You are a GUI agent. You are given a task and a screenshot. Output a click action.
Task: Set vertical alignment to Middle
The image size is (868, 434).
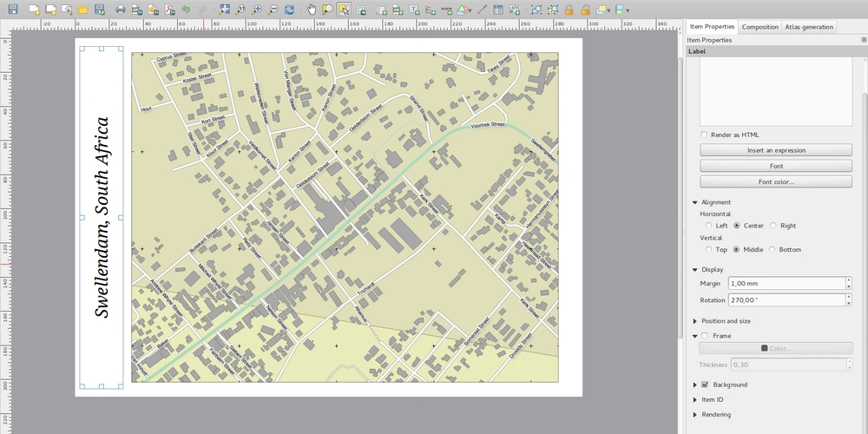point(736,249)
